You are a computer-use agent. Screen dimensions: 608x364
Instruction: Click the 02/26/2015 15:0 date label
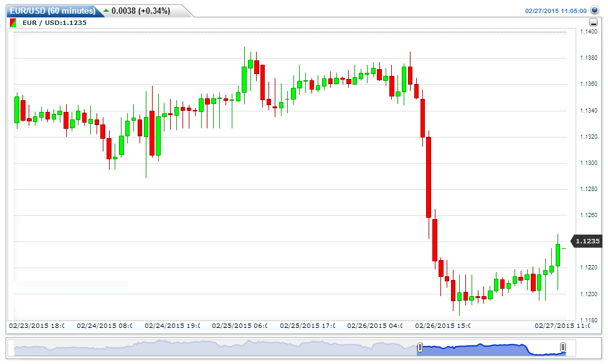coord(443,325)
